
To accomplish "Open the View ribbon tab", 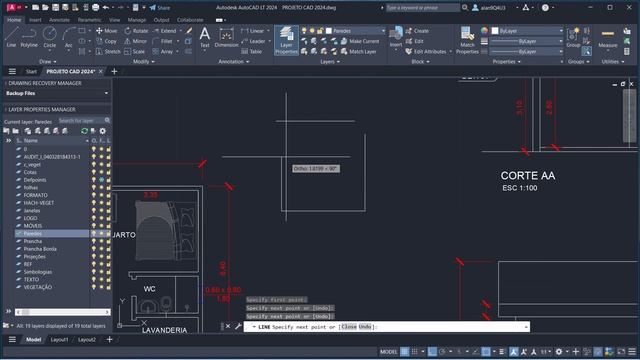I will (x=114, y=20).
